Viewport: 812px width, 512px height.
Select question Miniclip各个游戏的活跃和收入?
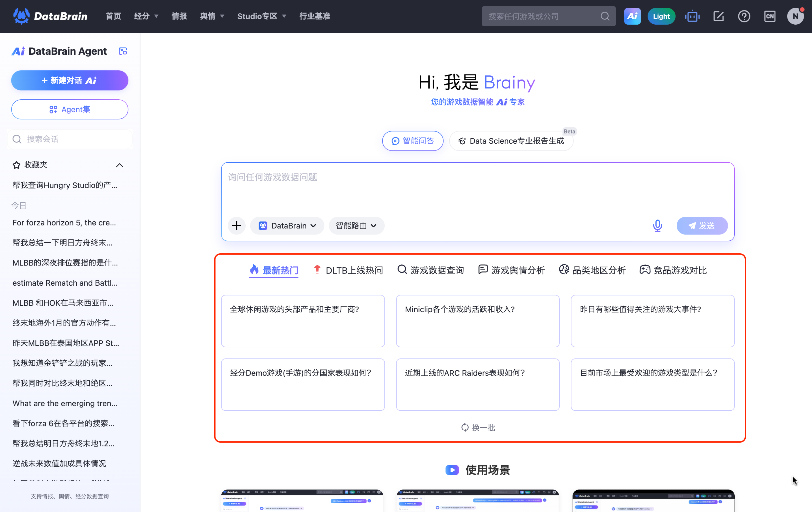point(478,321)
